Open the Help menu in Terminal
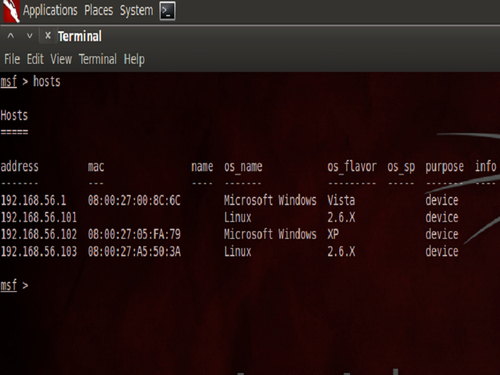This screenshot has height=375, width=500. point(134,60)
